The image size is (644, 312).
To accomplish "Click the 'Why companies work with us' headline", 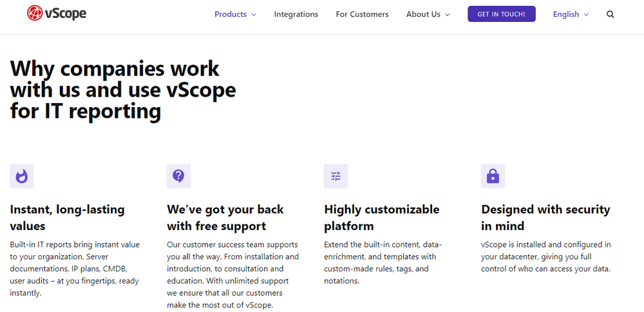I will click(x=123, y=90).
